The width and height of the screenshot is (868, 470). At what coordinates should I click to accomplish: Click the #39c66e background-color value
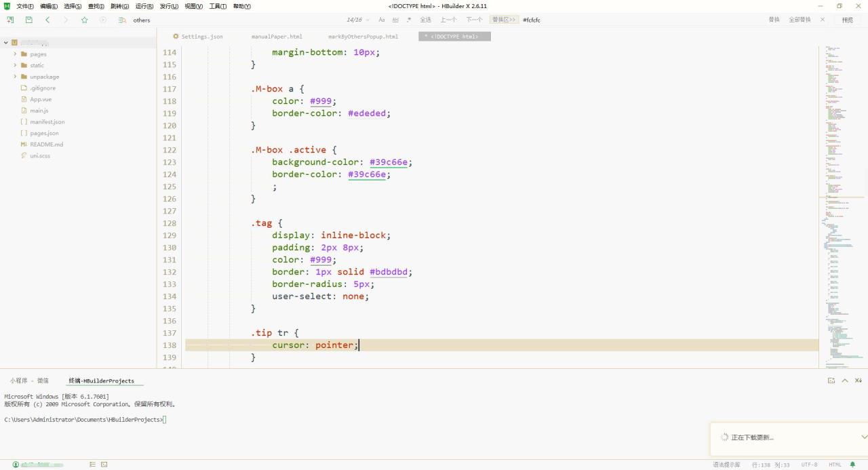click(x=389, y=162)
